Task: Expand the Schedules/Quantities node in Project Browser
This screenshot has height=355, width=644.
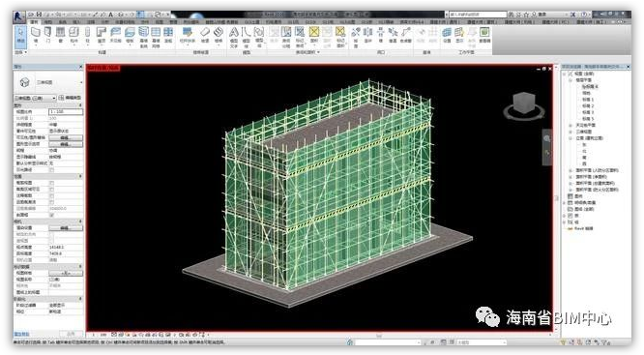Action: coord(565,203)
